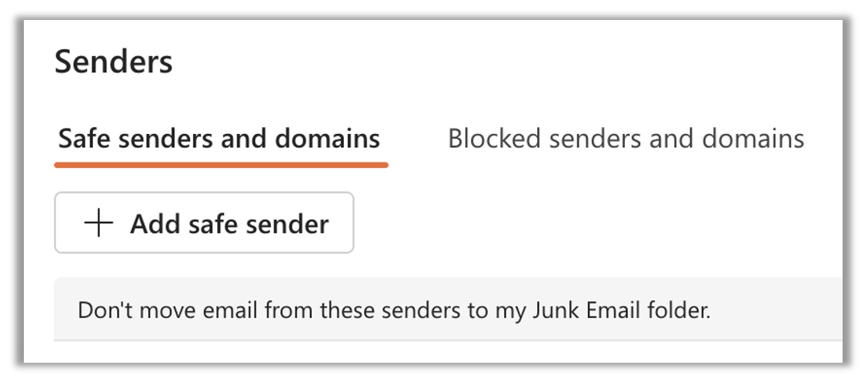Click the plus icon beside Add safe sender
The image size is (868, 382).
98,223
